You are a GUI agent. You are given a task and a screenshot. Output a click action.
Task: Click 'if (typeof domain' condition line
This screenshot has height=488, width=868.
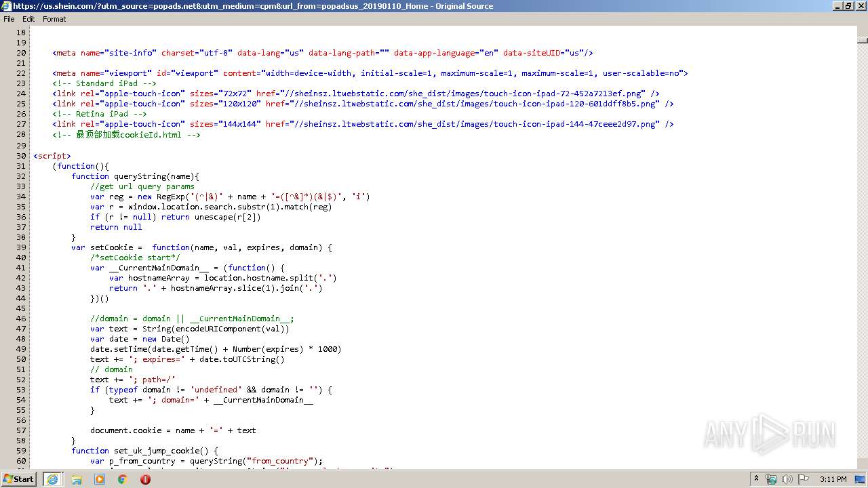211,390
